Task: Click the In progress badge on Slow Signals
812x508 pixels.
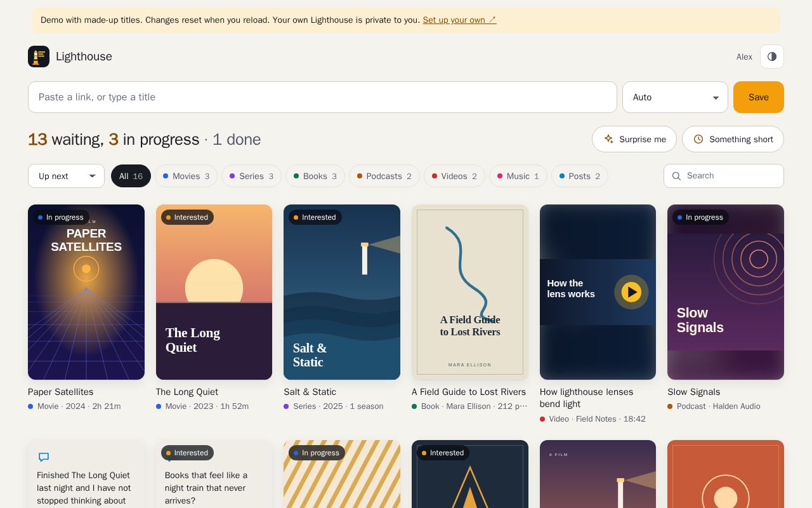Action: 700,217
